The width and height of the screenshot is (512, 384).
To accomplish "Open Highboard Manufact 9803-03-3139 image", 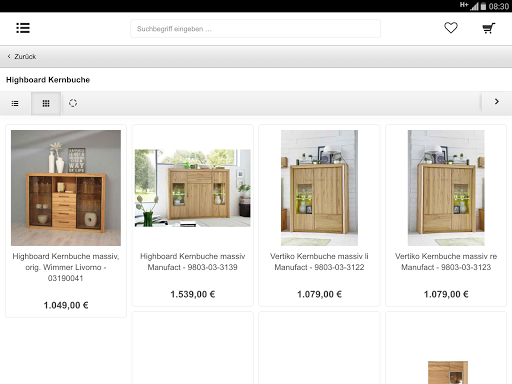I will point(193,188).
